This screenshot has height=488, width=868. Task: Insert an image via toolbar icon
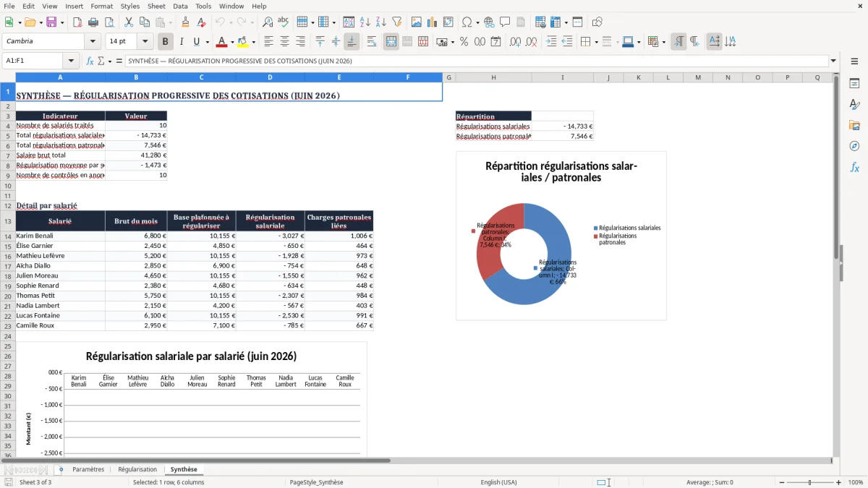pyautogui.click(x=417, y=22)
